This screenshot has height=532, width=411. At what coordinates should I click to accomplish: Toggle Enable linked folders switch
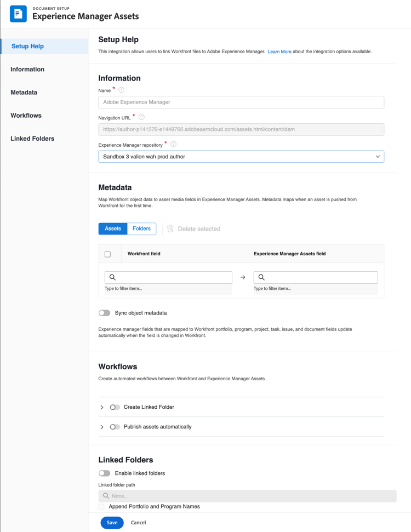[x=105, y=473]
